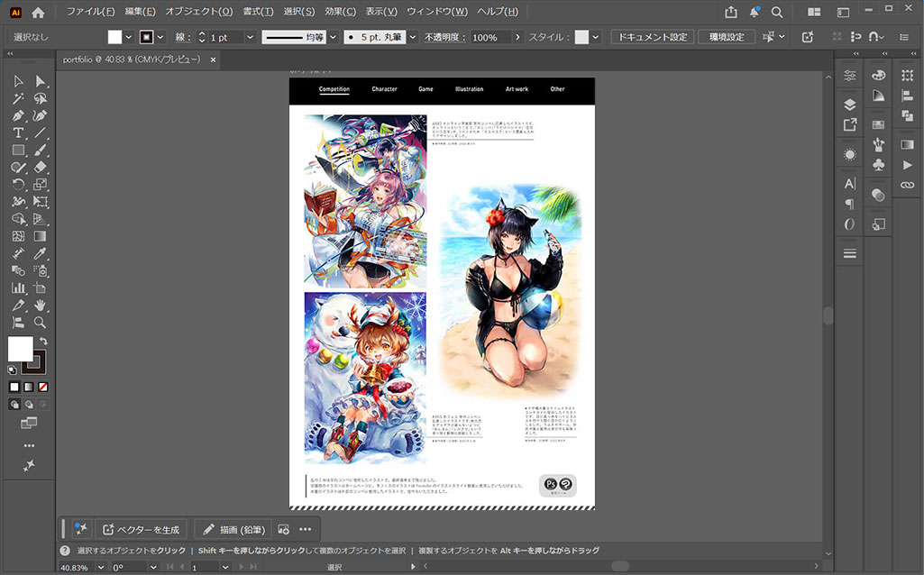Open the 効果(C) menu
The image size is (924, 575).
click(x=341, y=12)
